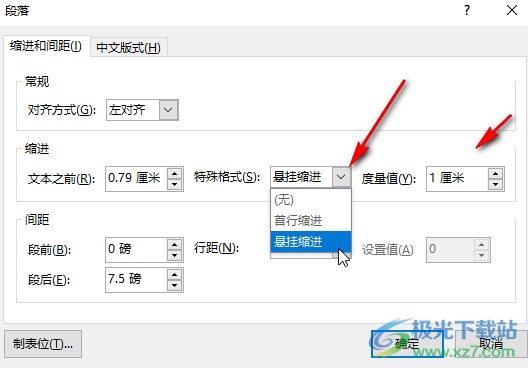Decrease the 段后 spacing value

click(x=174, y=286)
